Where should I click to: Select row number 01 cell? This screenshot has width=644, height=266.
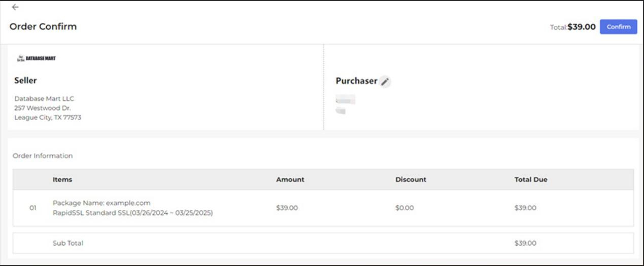click(x=33, y=208)
